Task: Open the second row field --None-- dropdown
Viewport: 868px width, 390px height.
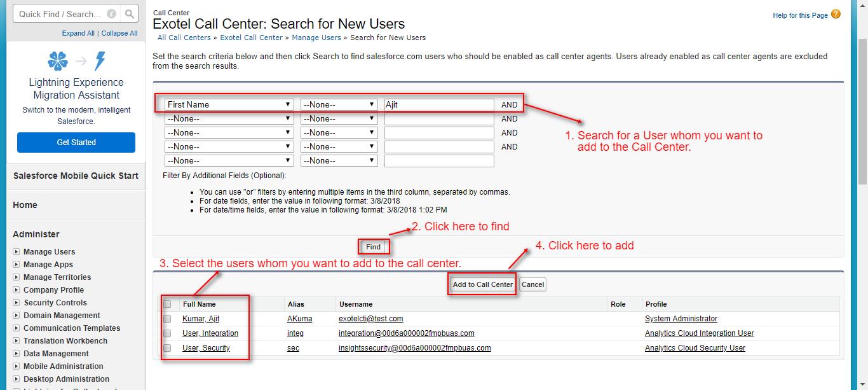Action: 229,119
